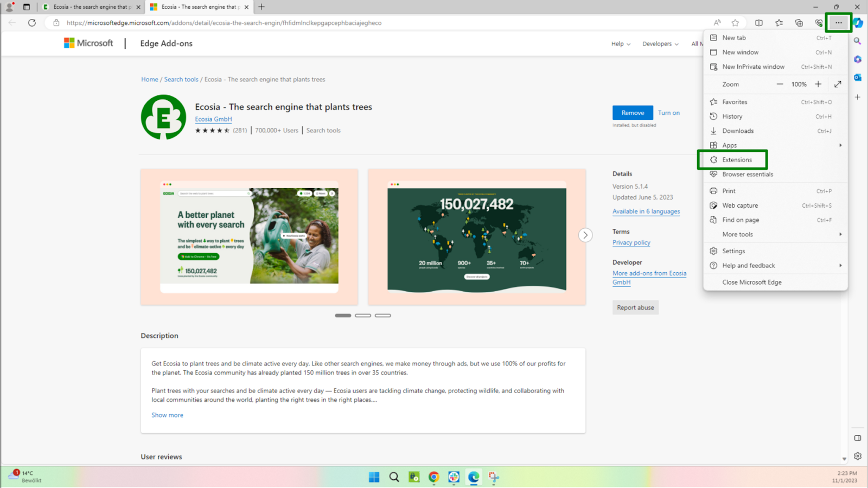Image resolution: width=868 pixels, height=488 pixels.
Task: Click the zoom in plus button
Action: pyautogui.click(x=818, y=84)
